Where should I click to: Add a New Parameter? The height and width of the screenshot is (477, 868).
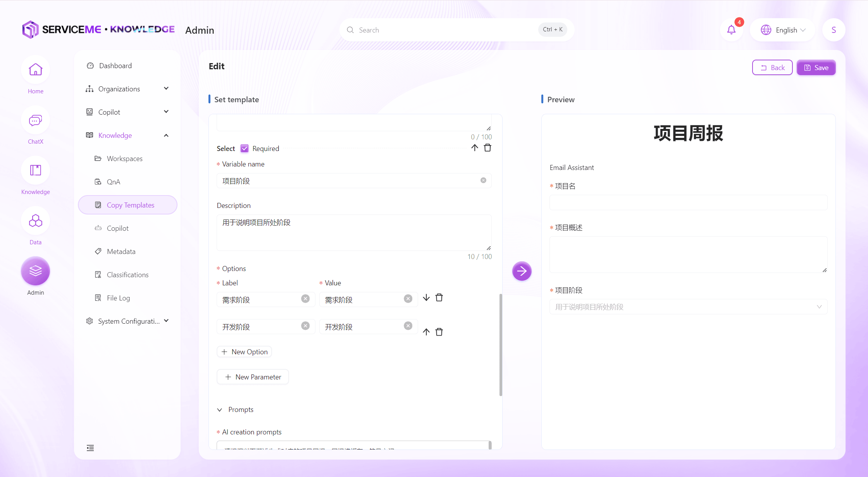(x=253, y=377)
